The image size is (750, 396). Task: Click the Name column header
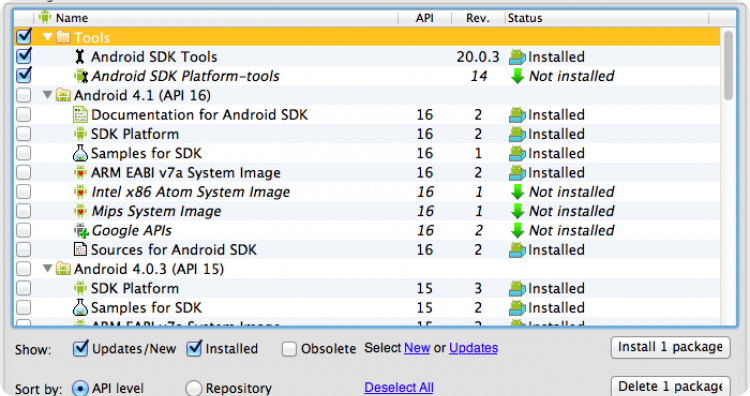pos(216,18)
